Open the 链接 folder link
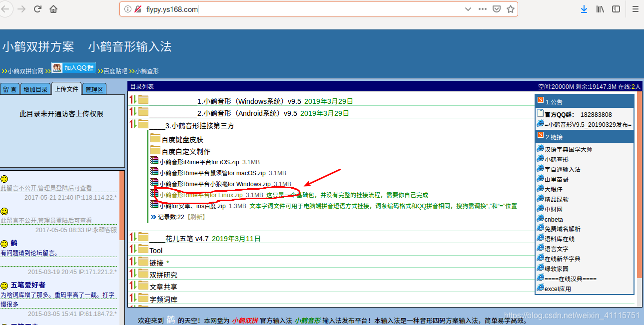The image size is (644, 325). [156, 263]
